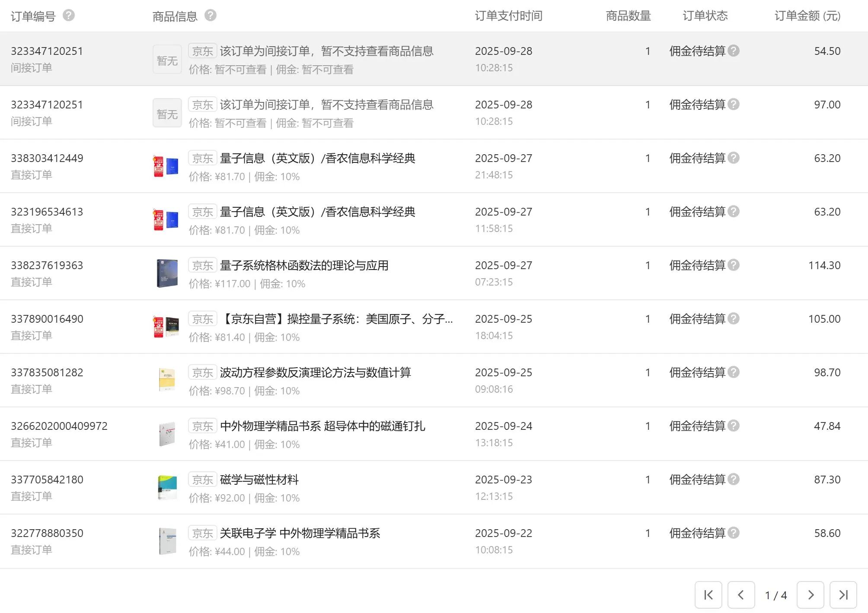The image size is (868, 613).
Task: Go to the first page
Action: [708, 595]
